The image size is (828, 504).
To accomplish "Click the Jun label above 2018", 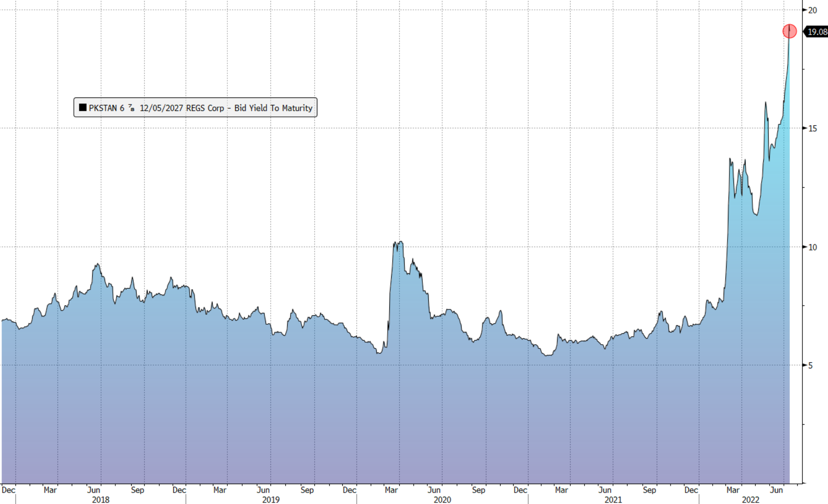I will coord(94,490).
